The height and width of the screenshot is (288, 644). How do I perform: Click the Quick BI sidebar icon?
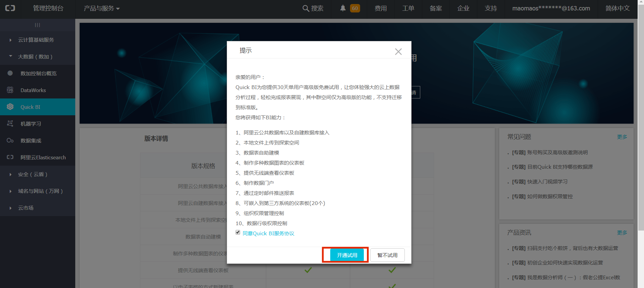[10, 107]
